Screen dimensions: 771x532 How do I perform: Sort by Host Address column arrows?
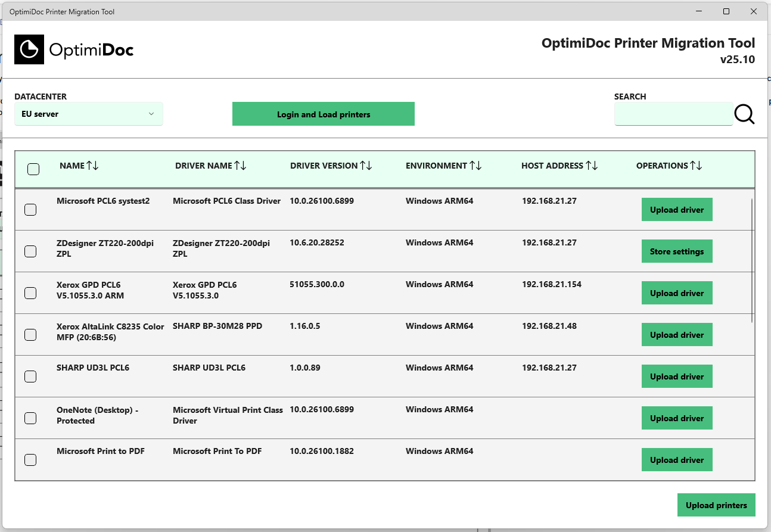[x=592, y=166]
